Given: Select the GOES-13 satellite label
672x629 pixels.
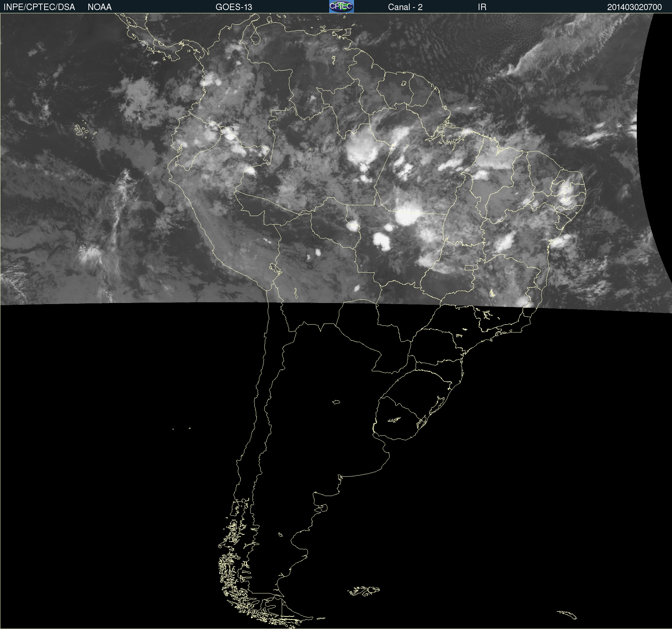Looking at the screenshot, I should point(234,7).
